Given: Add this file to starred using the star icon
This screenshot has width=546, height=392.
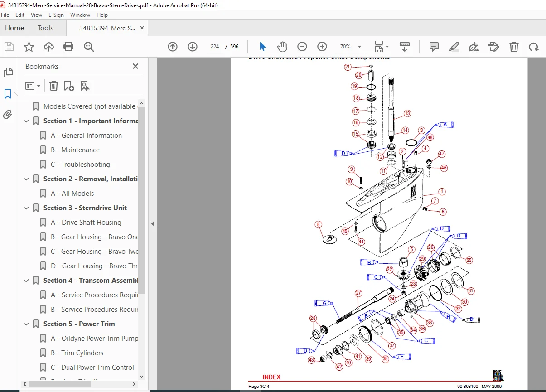Looking at the screenshot, I should pyautogui.click(x=29, y=47).
